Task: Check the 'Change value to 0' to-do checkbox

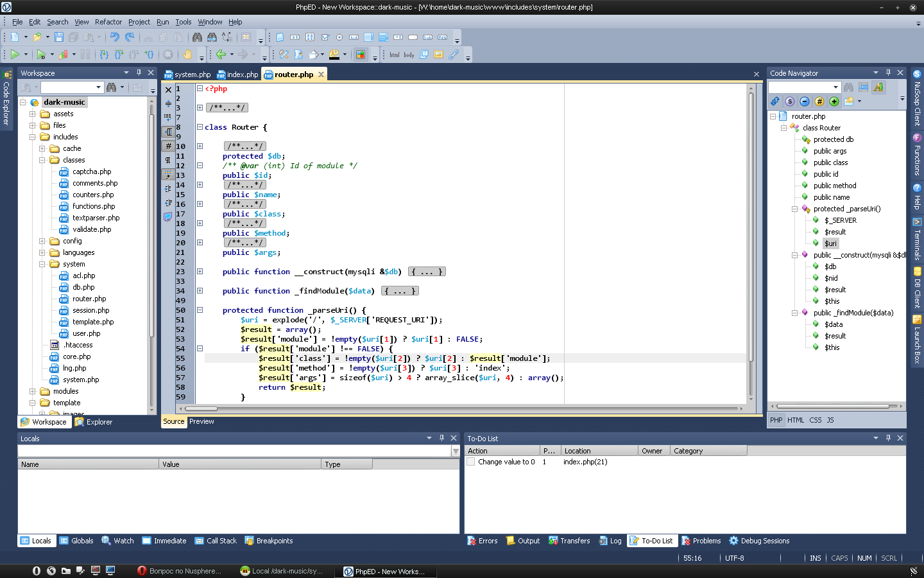Action: [471, 462]
